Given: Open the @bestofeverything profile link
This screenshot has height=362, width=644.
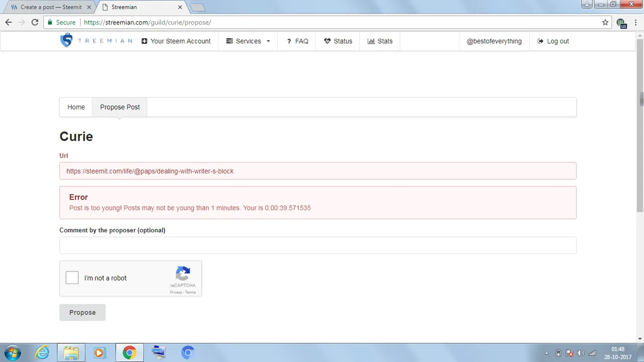Looking at the screenshot, I should click(x=494, y=41).
